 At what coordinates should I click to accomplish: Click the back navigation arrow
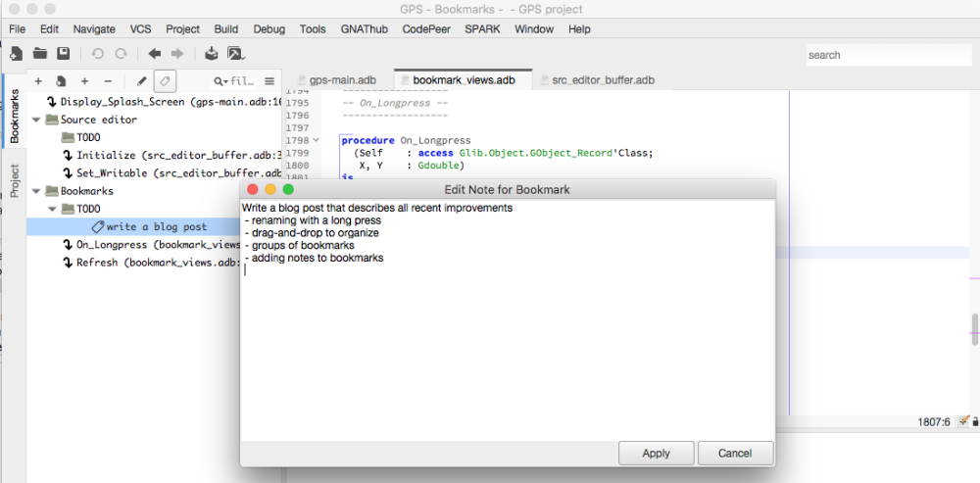[x=154, y=54]
